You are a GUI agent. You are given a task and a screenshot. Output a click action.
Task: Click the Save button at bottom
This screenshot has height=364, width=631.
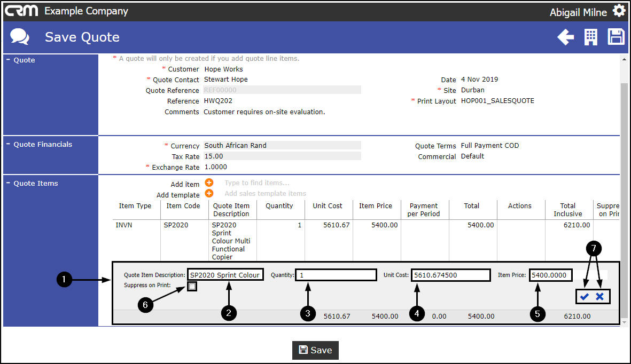315,350
